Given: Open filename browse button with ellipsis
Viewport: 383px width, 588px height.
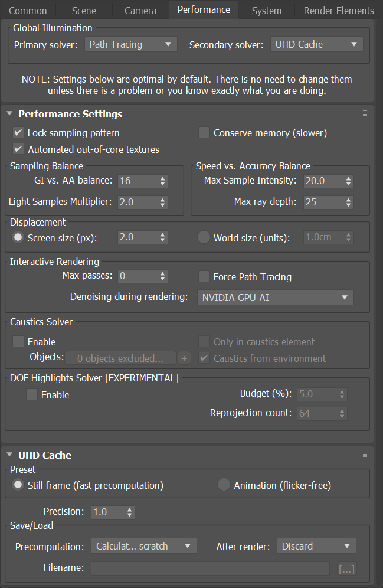Looking at the screenshot, I should [x=346, y=569].
